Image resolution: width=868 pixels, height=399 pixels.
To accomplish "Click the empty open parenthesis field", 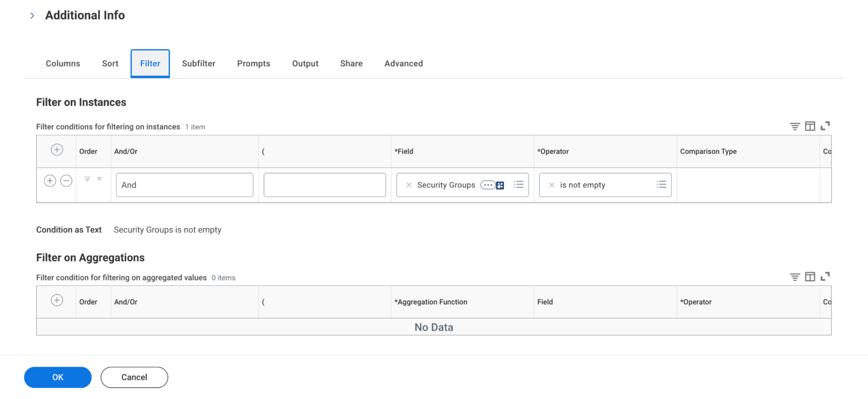I will pyautogui.click(x=325, y=185).
